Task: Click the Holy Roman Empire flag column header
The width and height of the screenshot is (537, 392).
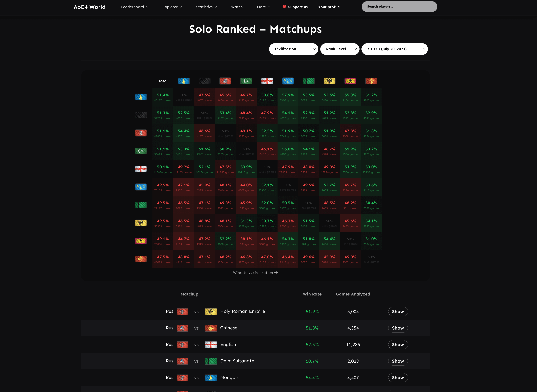Action: point(329,81)
